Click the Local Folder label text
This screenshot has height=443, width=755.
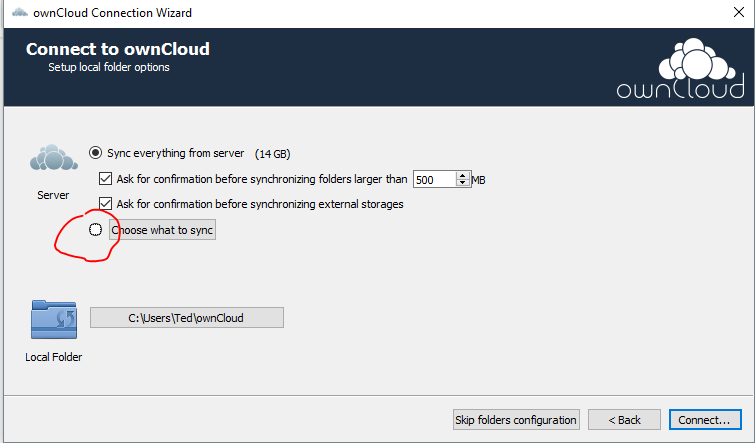(x=54, y=357)
